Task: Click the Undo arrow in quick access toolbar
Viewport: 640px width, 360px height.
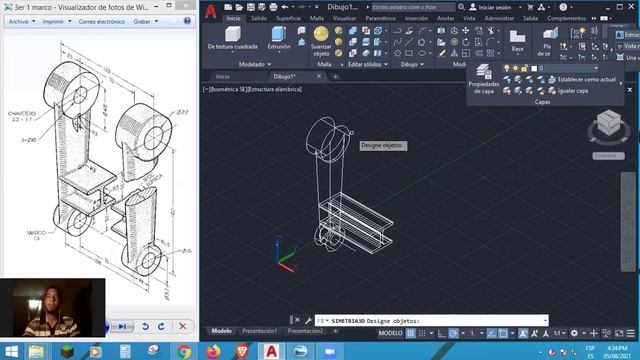Action: coord(285,7)
